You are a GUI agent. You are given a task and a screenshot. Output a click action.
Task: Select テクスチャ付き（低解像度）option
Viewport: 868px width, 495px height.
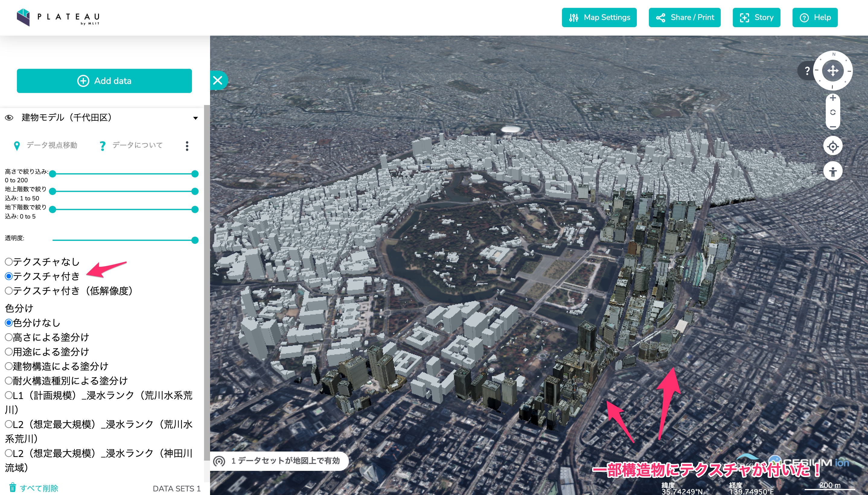9,291
